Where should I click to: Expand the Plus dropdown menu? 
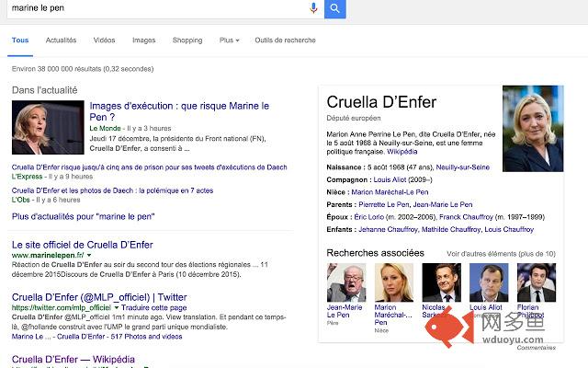point(229,40)
